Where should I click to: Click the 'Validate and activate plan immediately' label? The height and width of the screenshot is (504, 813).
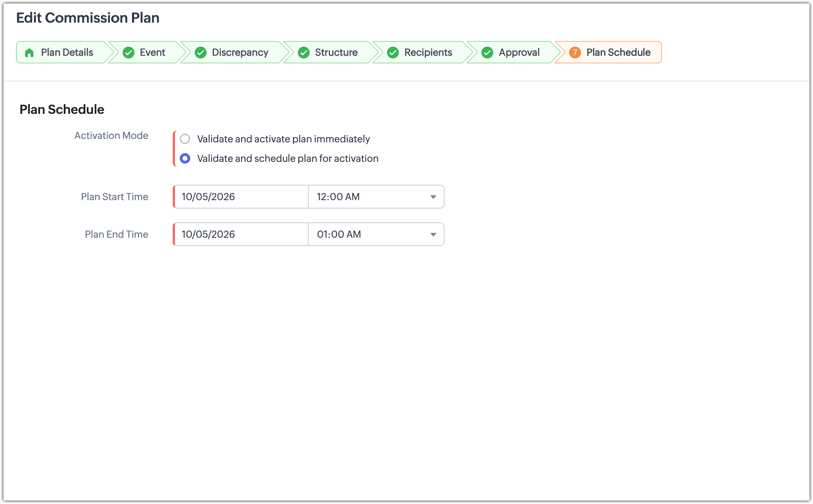coord(284,139)
